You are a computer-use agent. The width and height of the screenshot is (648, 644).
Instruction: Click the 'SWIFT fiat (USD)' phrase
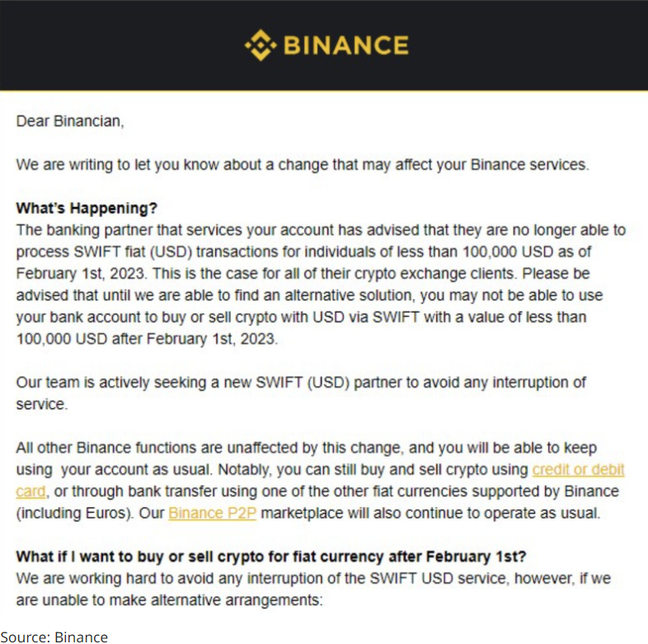pos(133,251)
